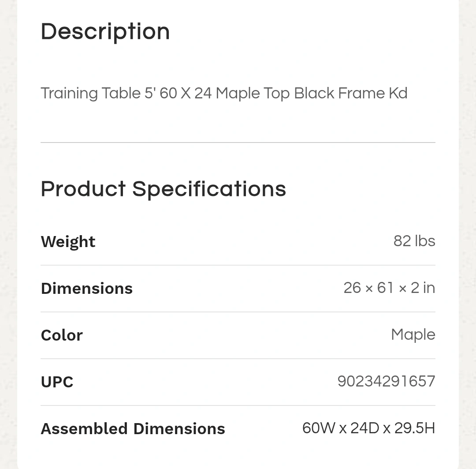Image resolution: width=476 pixels, height=469 pixels.
Task: Click the 82 lbs weight value
Action: pyautogui.click(x=414, y=241)
